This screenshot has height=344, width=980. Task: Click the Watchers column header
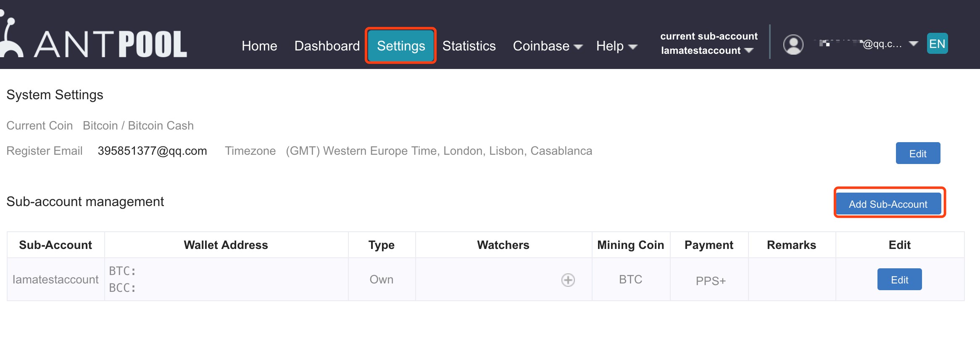pyautogui.click(x=503, y=245)
